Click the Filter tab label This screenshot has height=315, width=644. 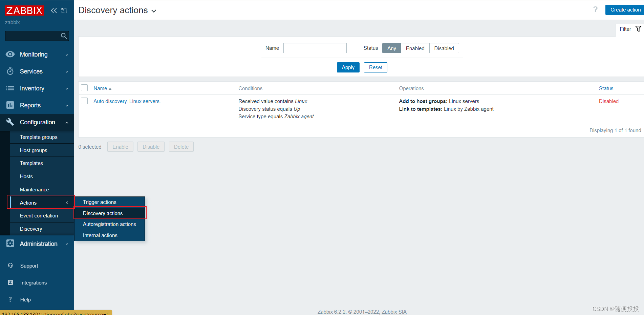coord(625,29)
